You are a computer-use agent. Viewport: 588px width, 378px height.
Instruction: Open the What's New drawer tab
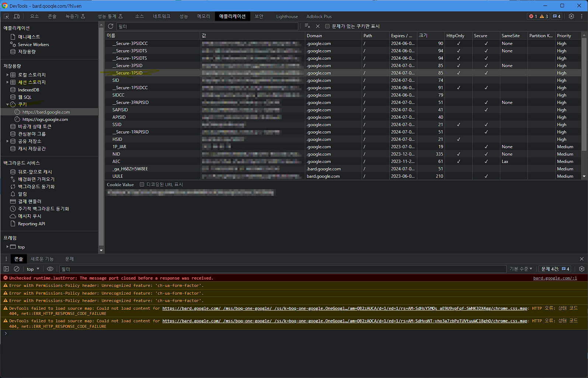coord(42,259)
